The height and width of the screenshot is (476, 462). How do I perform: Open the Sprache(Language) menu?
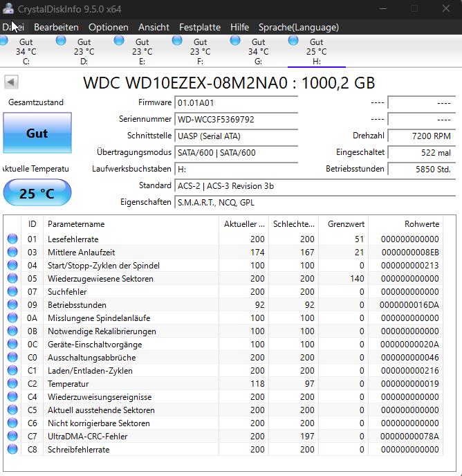pyautogui.click(x=299, y=27)
